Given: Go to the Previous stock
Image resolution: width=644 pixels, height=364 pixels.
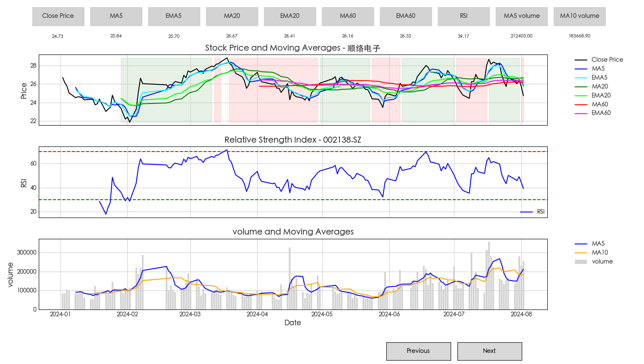Looking at the screenshot, I should point(418,351).
